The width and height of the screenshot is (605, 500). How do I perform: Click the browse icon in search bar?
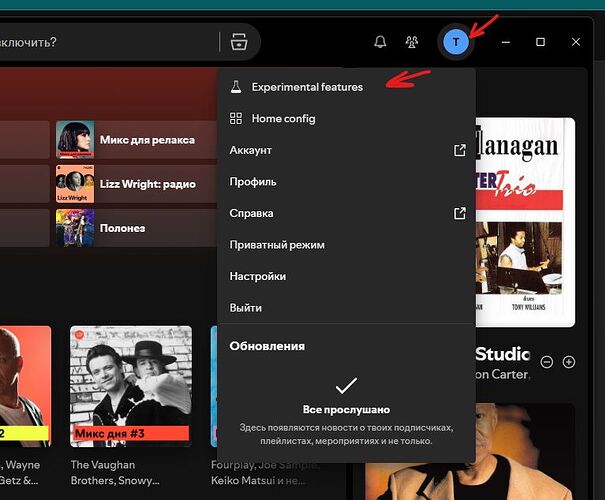(x=239, y=41)
